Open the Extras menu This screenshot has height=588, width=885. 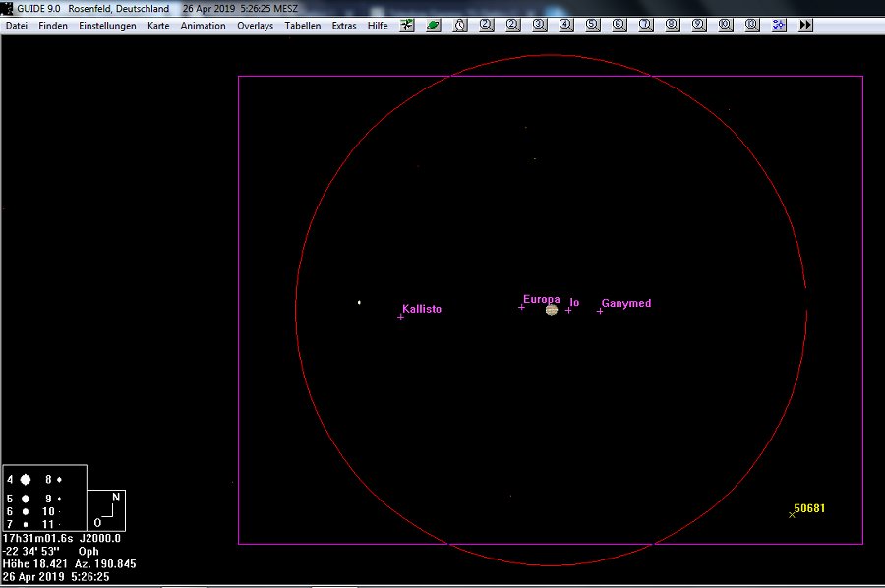(x=344, y=26)
